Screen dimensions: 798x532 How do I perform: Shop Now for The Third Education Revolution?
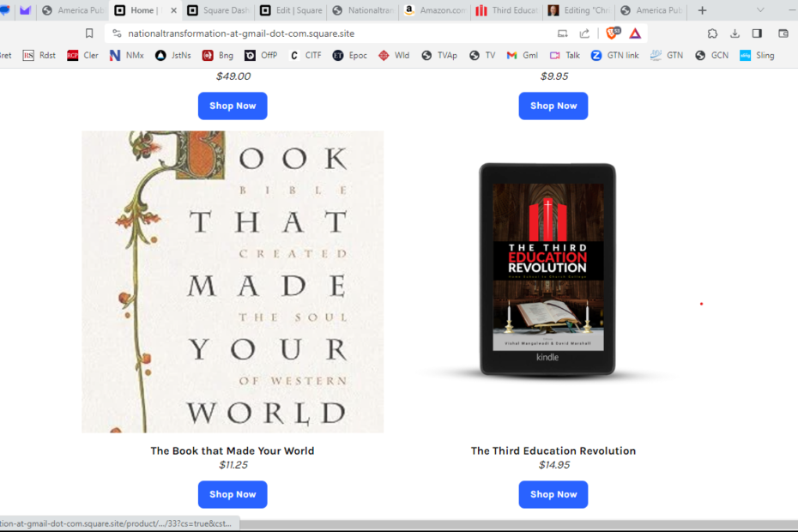point(553,494)
